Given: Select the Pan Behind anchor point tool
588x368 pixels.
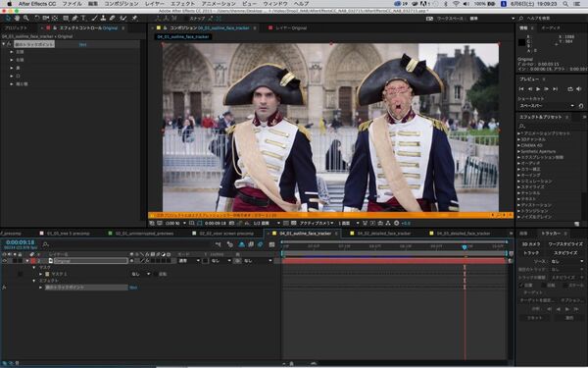Looking at the screenshot, I should [55, 18].
